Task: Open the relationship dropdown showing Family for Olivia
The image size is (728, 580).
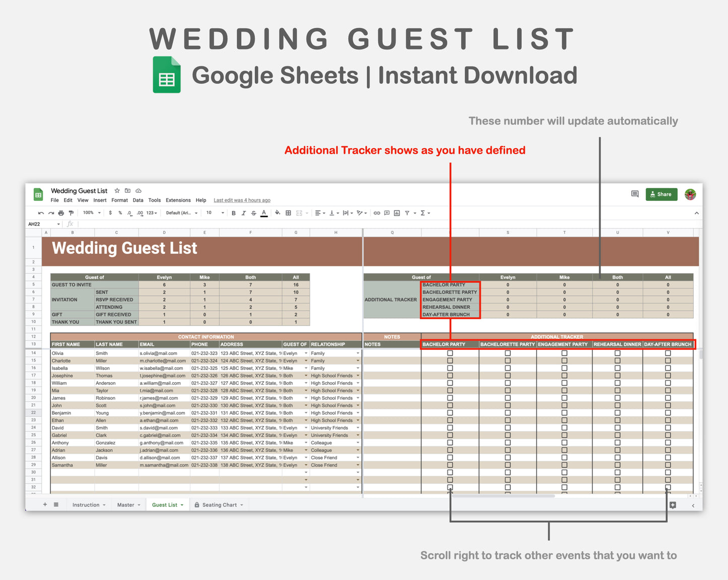Action: [x=357, y=353]
